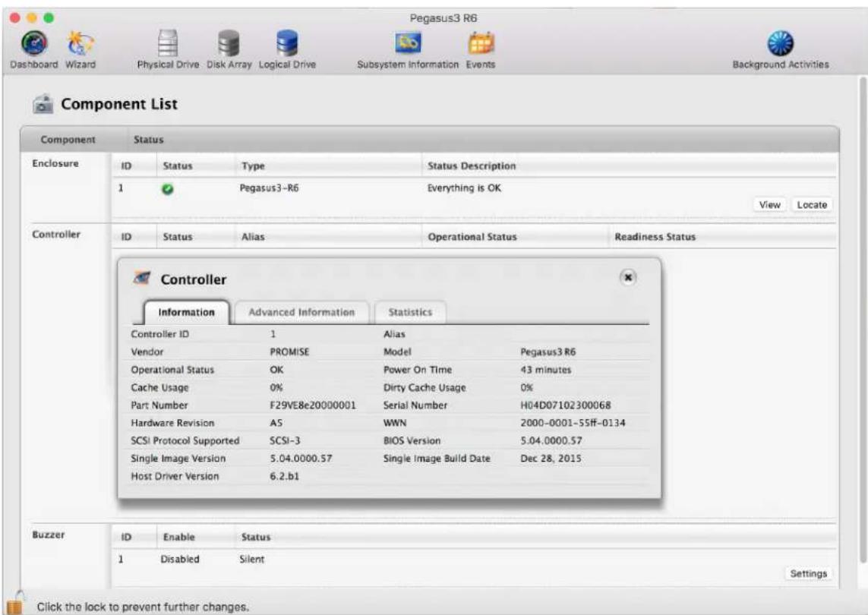Click the buzzer Silent status
Screen dimensions: 868x615
click(x=252, y=559)
